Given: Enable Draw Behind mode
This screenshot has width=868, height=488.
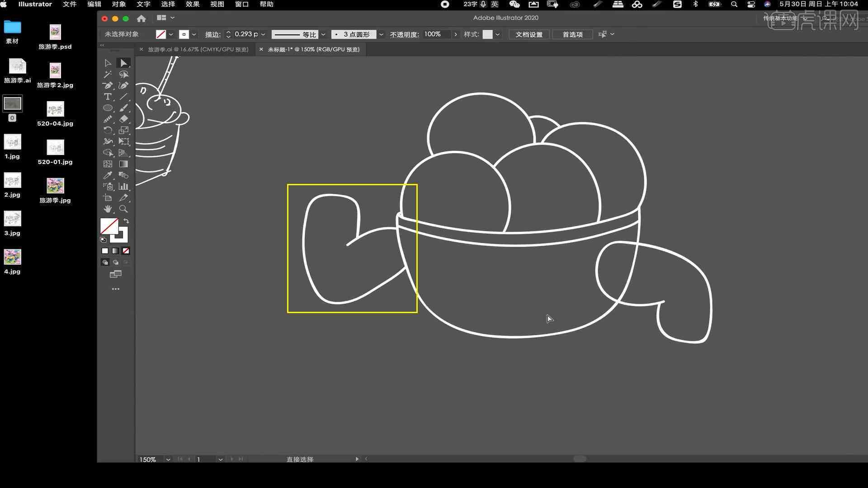Looking at the screenshot, I should 115,262.
